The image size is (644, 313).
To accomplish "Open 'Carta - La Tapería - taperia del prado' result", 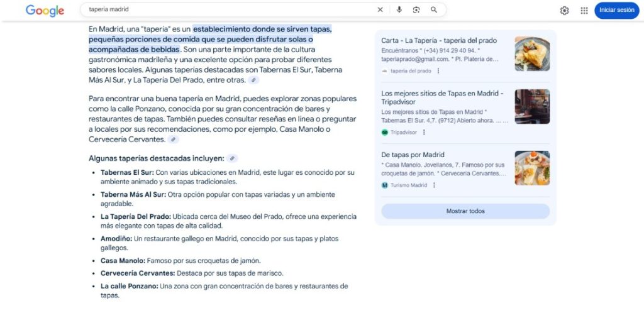I will click(438, 41).
